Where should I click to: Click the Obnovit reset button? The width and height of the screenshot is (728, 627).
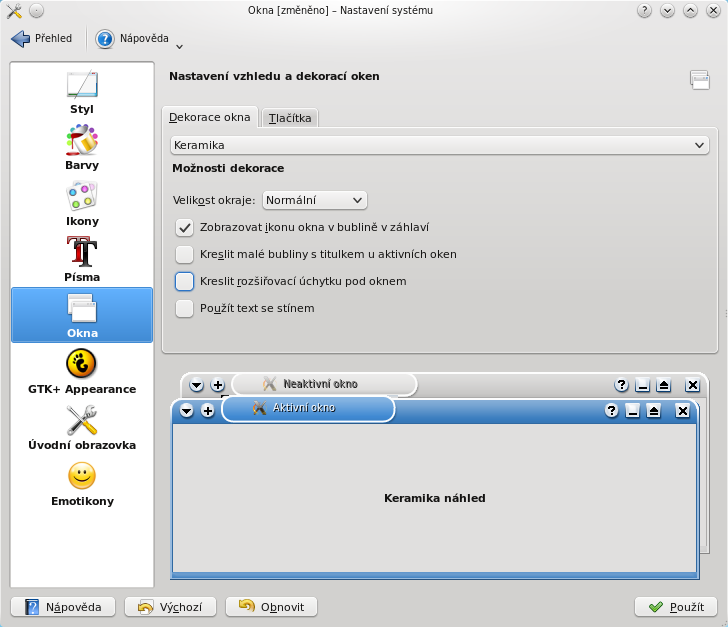[272, 607]
